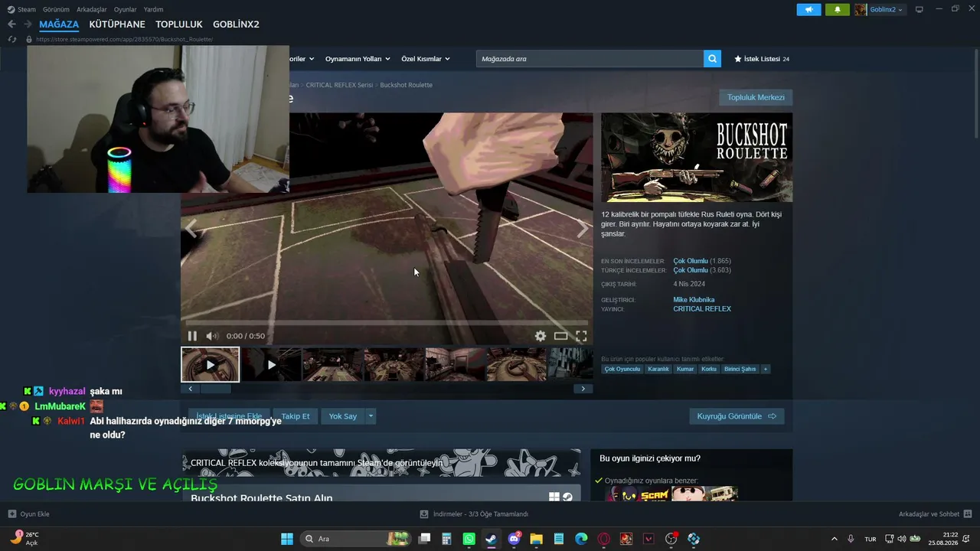
Task: Click the thumbnail strip's right scroll arrow
Action: 583,389
